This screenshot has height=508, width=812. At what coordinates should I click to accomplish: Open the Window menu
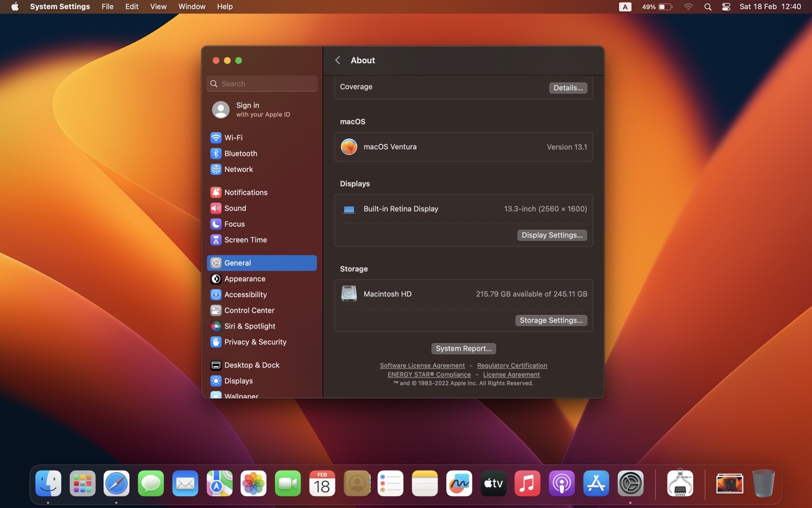(192, 7)
